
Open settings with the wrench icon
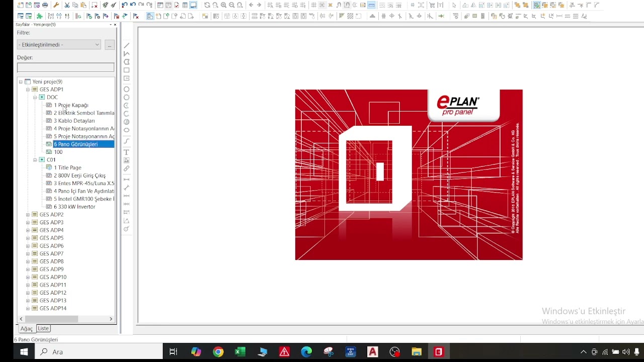click(56, 5)
